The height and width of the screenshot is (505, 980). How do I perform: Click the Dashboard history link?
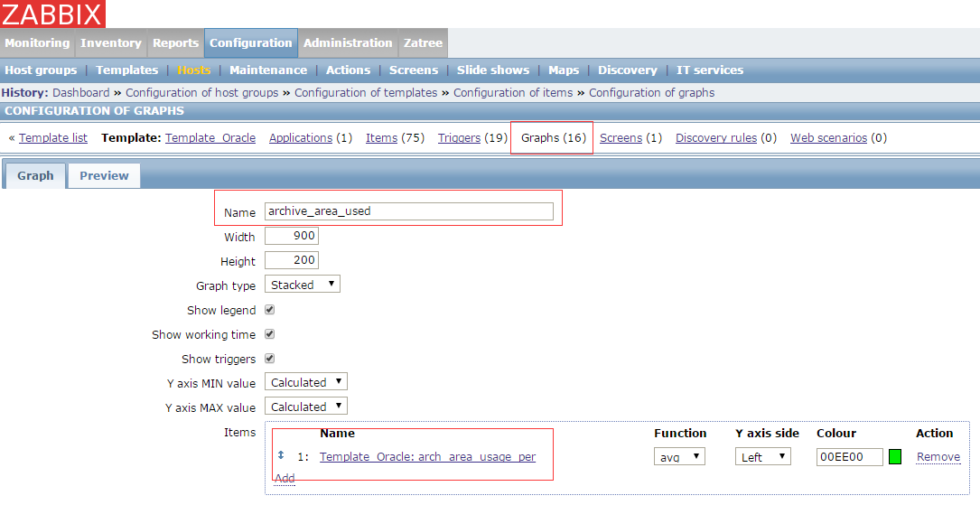80,92
